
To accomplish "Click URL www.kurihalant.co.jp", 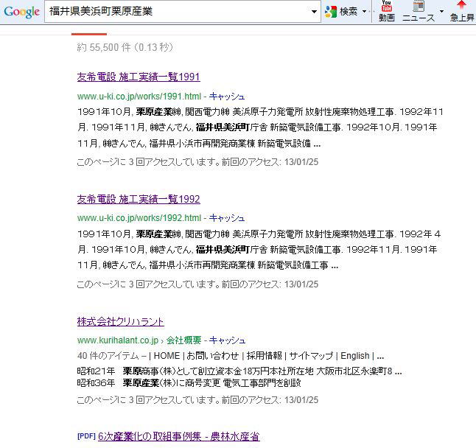I will (118, 340).
